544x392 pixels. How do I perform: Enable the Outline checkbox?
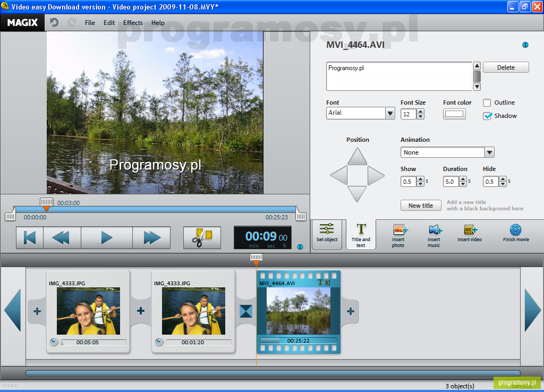487,103
